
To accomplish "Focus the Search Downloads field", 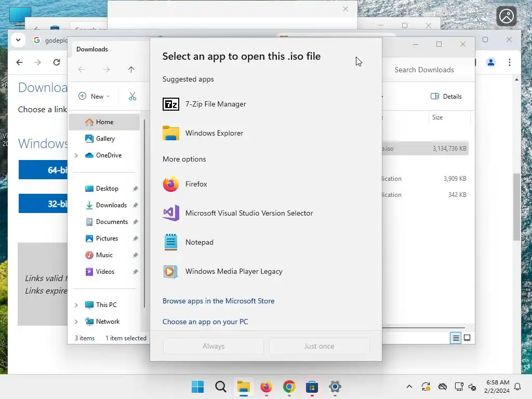I will click(427, 70).
